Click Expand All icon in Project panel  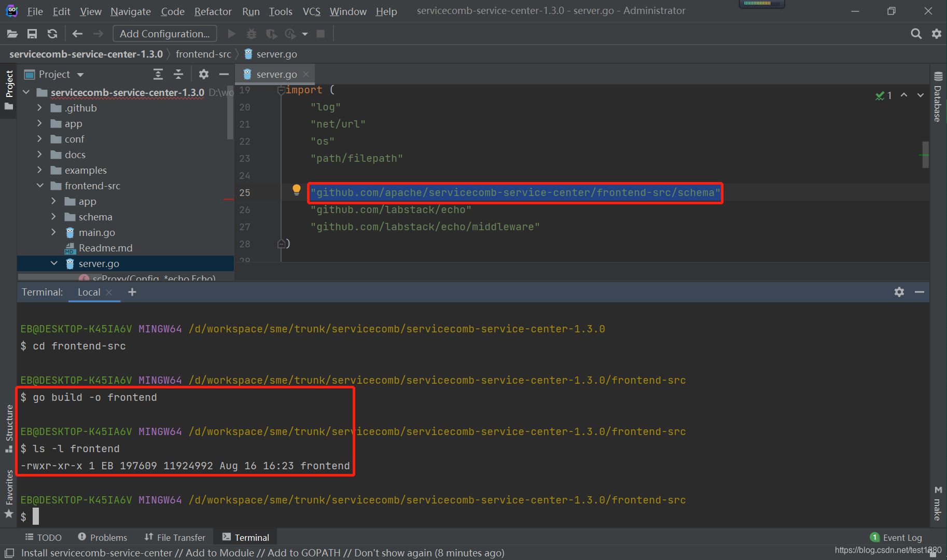point(158,74)
